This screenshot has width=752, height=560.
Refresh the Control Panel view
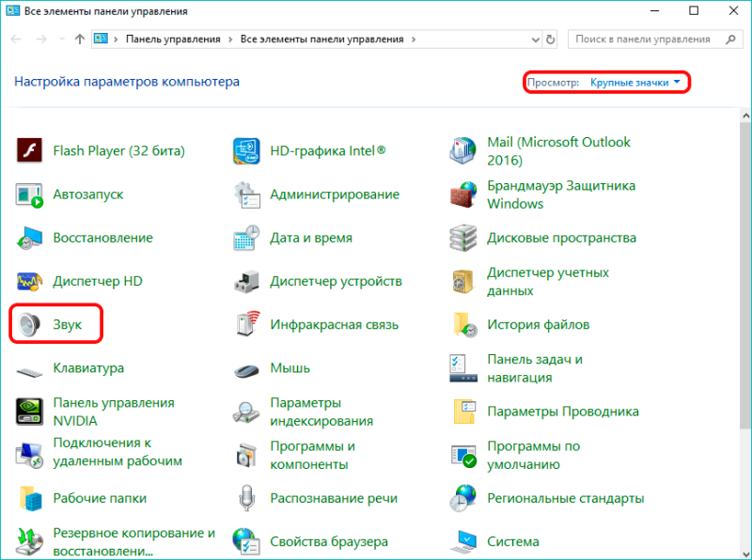[x=551, y=39]
